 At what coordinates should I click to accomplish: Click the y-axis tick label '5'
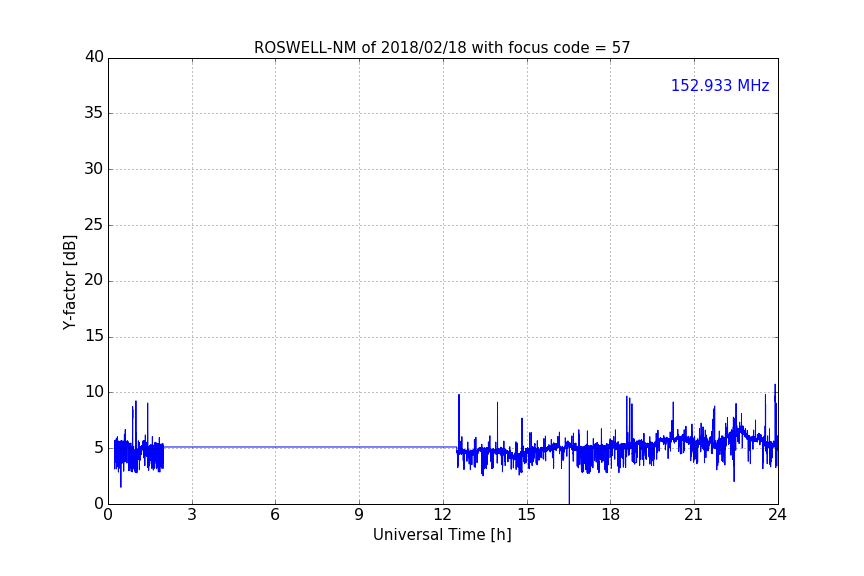click(99, 448)
